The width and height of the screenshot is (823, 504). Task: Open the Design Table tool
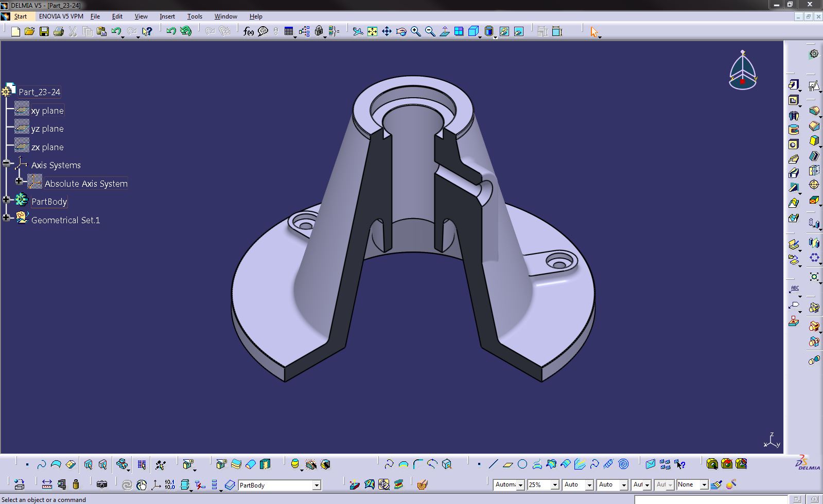point(289,32)
